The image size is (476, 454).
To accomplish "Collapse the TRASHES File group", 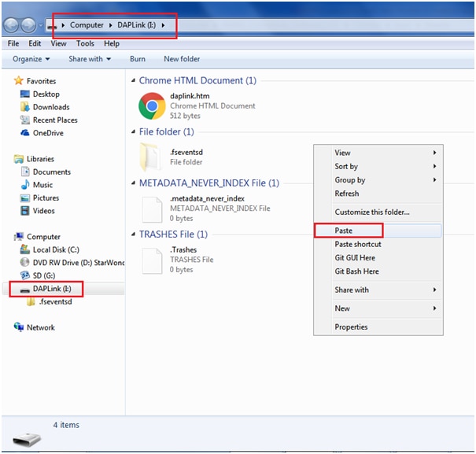I will coord(133,234).
